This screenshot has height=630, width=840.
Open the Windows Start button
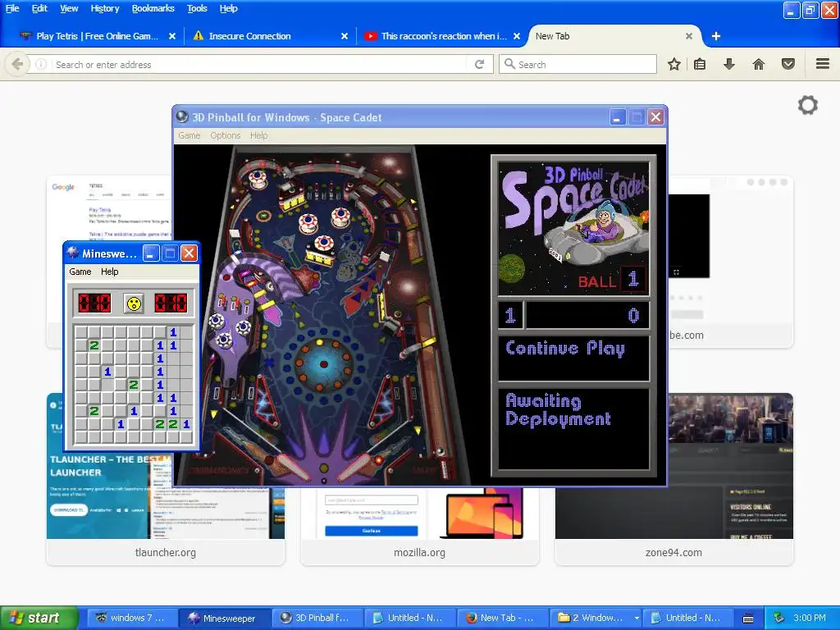point(39,618)
